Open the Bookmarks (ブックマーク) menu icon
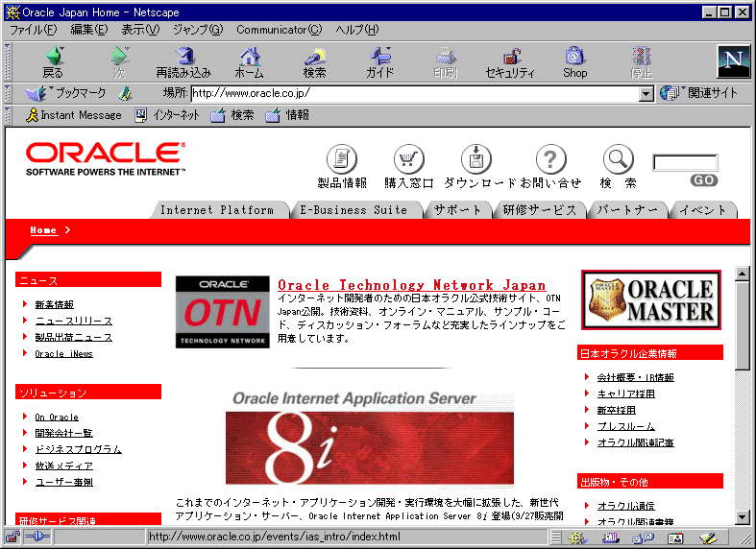The image size is (756, 549). [65, 93]
